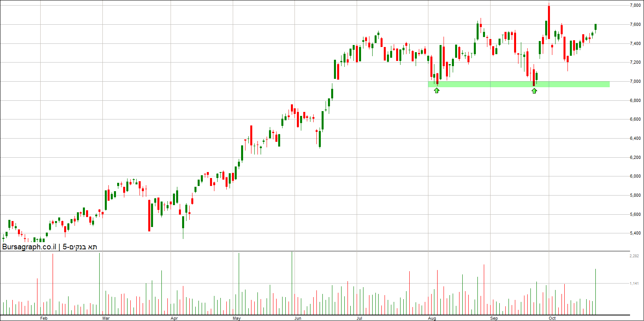Click the 6,400 price axis label
Screen dimensions: 644x321
[x=635, y=138]
